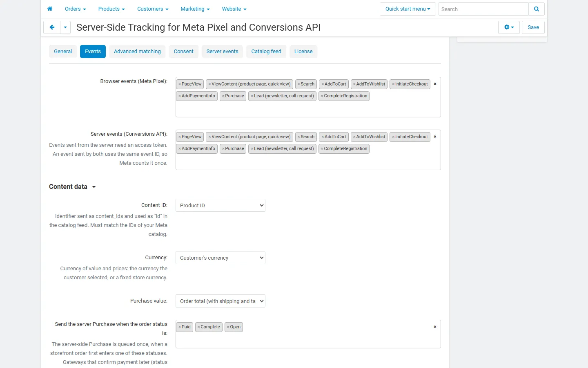Switch to the Server events tab
The image size is (588, 368).
point(223,52)
